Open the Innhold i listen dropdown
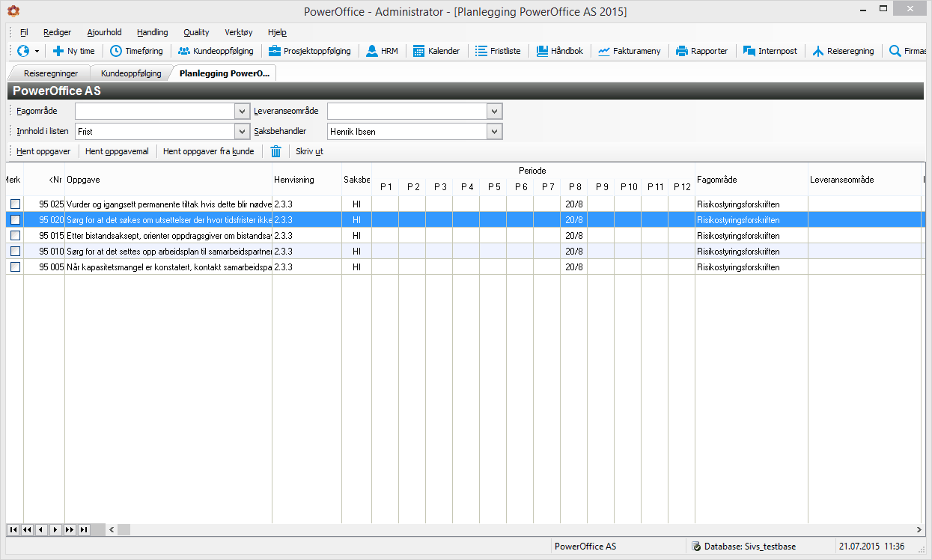The image size is (932, 560). tap(242, 132)
